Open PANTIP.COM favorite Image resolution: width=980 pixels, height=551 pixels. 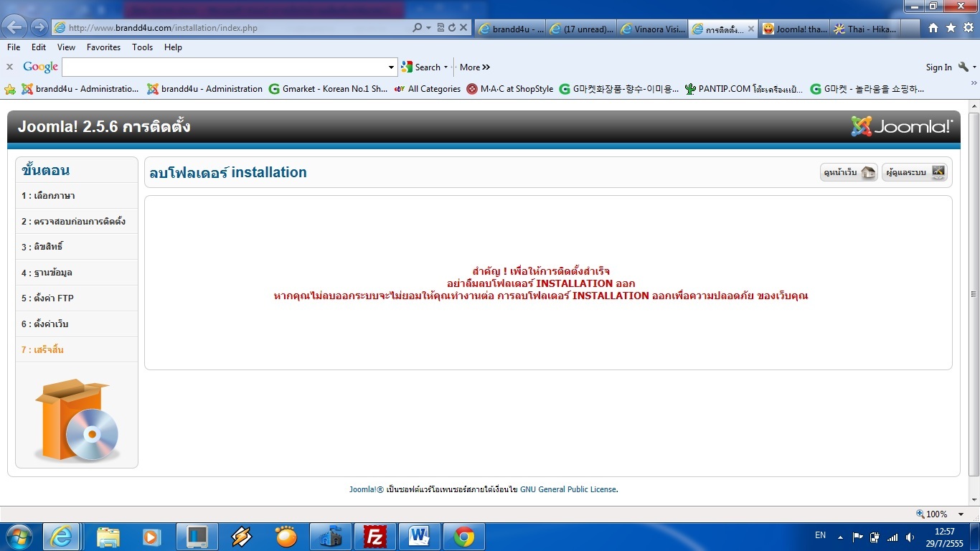(744, 89)
